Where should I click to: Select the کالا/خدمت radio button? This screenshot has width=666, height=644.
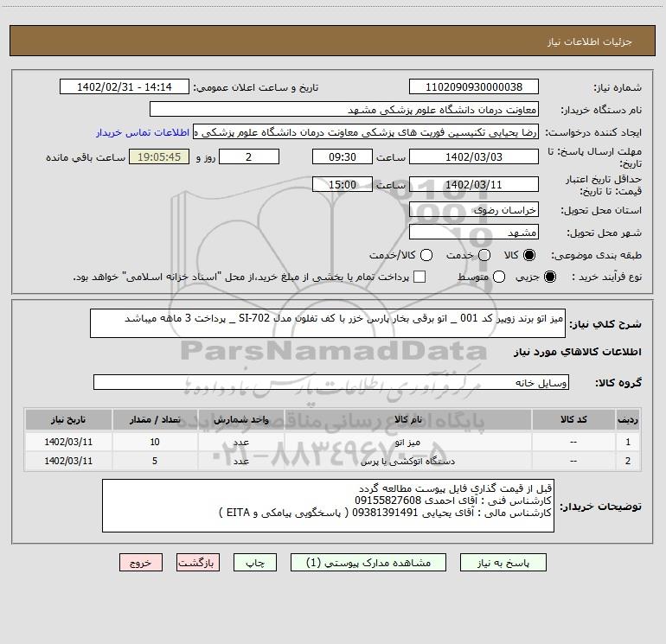[426, 255]
